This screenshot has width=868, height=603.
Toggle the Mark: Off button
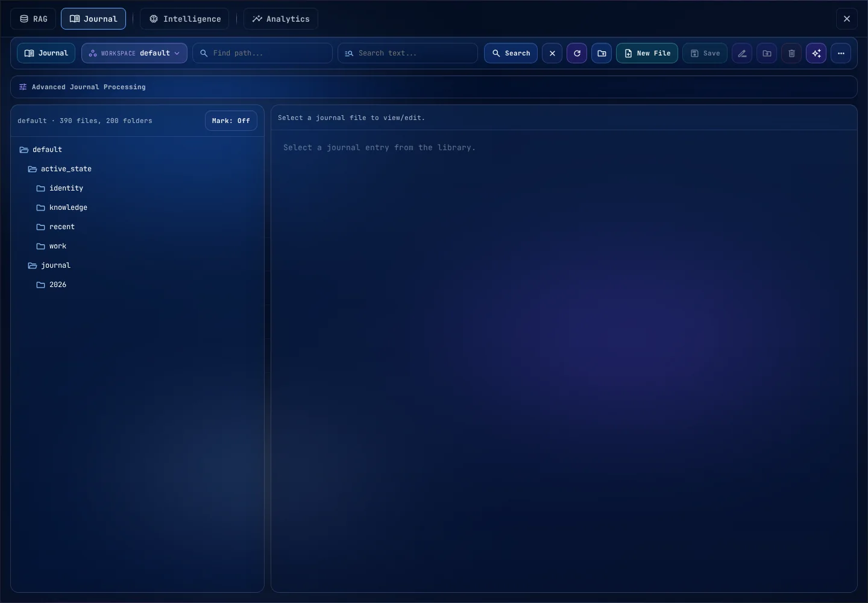tap(231, 121)
